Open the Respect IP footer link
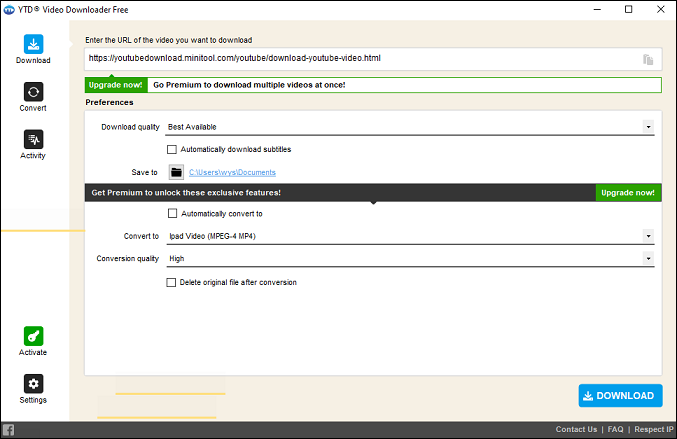The height and width of the screenshot is (439, 677). (654, 430)
